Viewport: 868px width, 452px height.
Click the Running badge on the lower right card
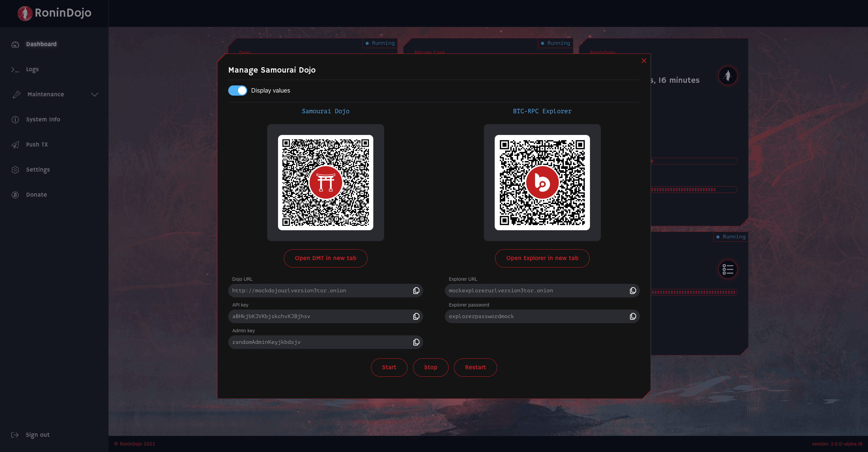pos(730,237)
